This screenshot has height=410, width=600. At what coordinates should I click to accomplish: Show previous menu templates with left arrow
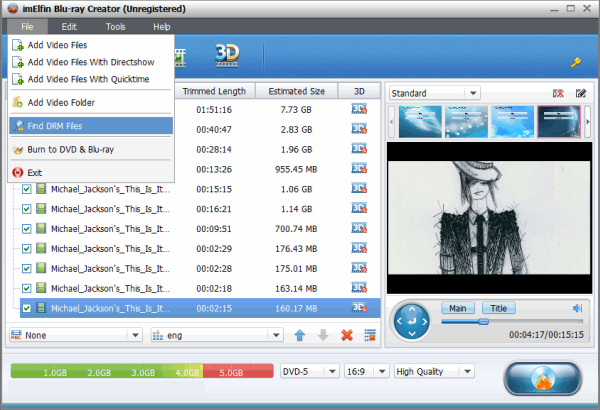391,122
